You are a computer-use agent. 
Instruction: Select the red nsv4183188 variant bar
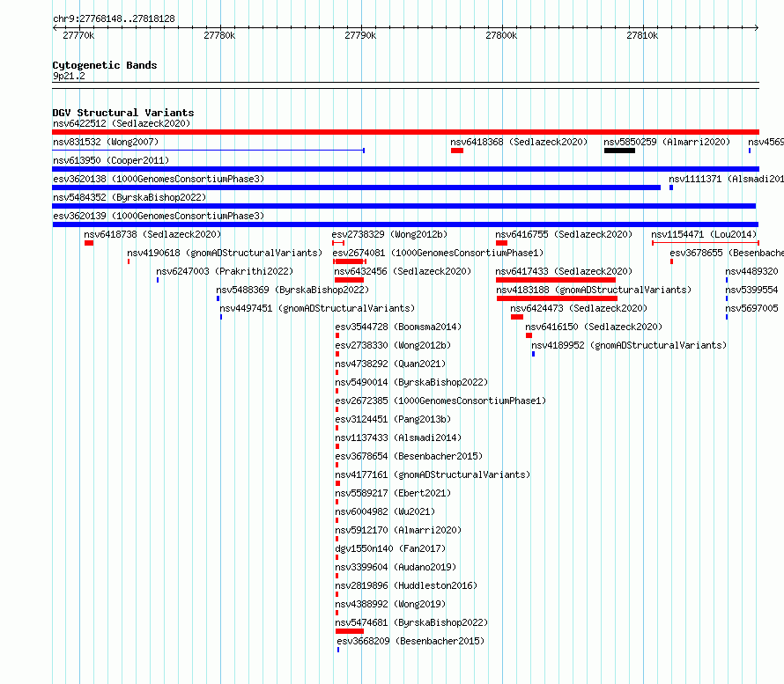[557, 298]
